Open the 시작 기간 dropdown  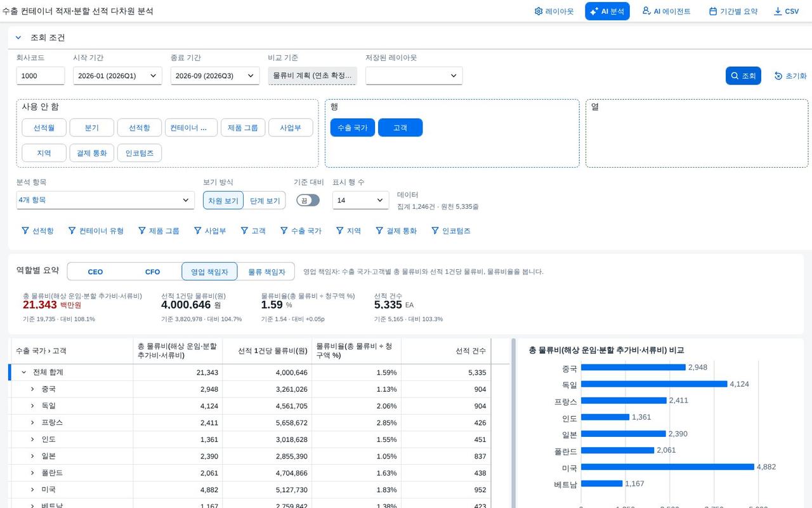(117, 76)
